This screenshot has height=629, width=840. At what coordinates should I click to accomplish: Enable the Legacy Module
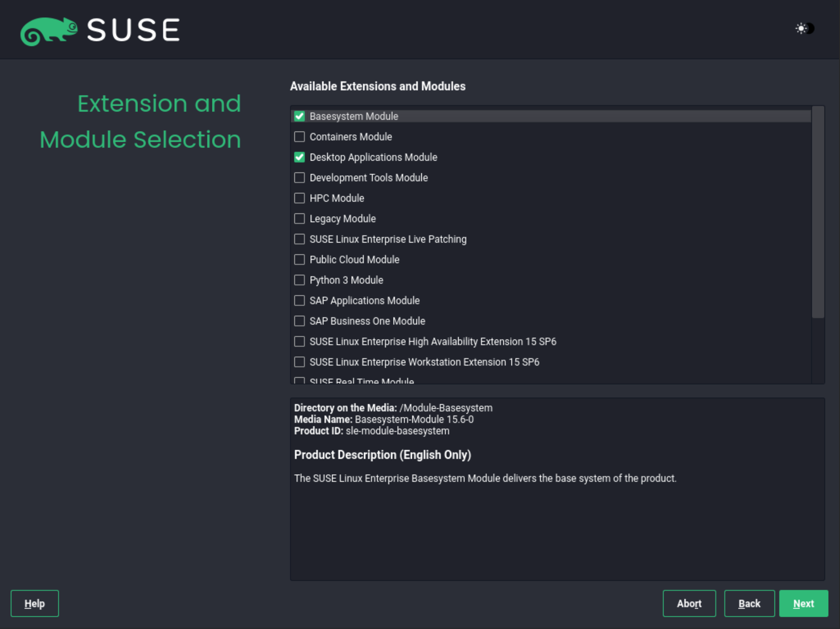click(299, 218)
